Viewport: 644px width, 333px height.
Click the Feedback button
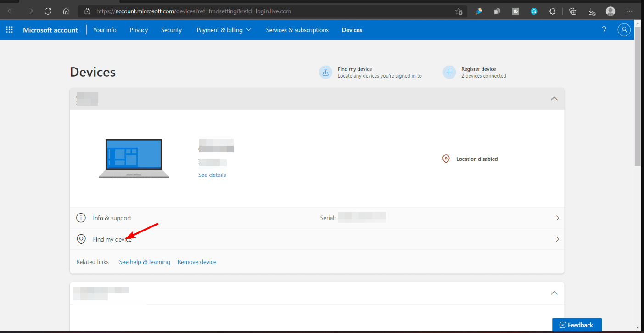point(577,325)
